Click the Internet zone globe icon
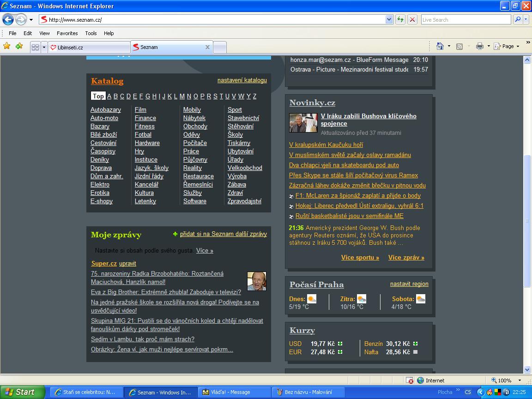Screen dimensions: 532x399 click(x=420, y=381)
